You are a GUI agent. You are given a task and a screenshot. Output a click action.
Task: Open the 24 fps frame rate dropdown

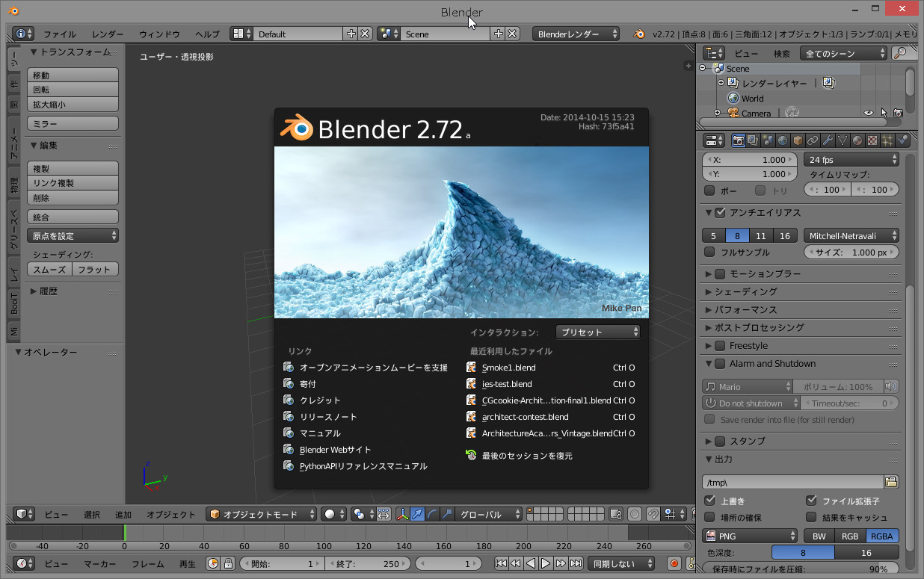(x=851, y=160)
